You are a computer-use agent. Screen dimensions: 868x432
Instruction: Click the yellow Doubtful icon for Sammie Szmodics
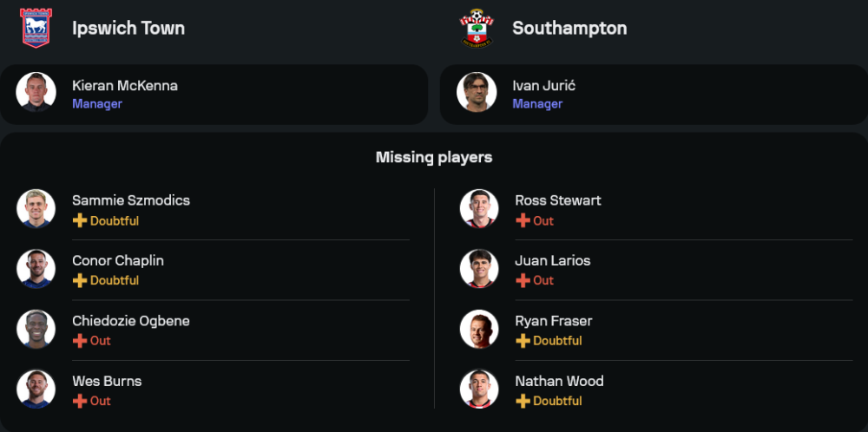[80, 221]
